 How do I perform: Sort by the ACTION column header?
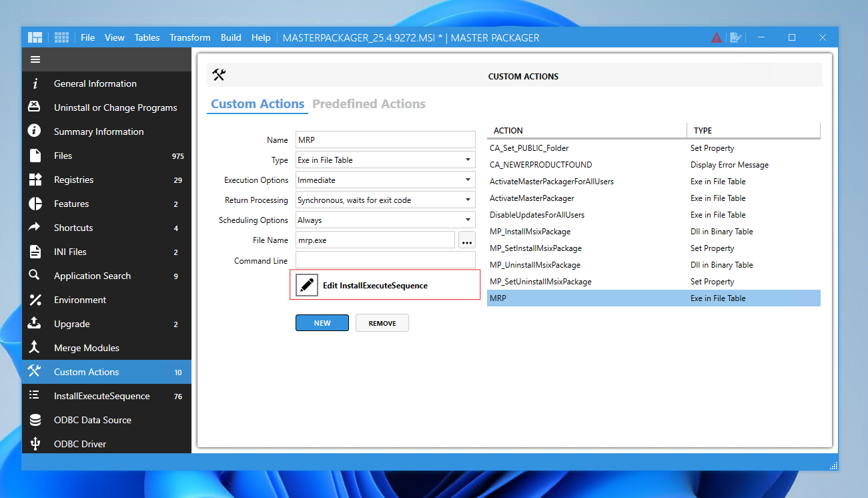[587, 130]
